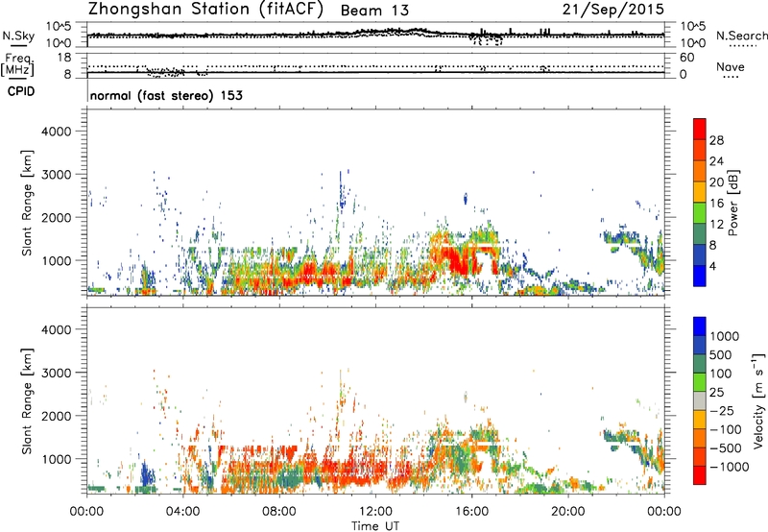
Task: Click the '08:00' time tick label
Action: pos(279,512)
